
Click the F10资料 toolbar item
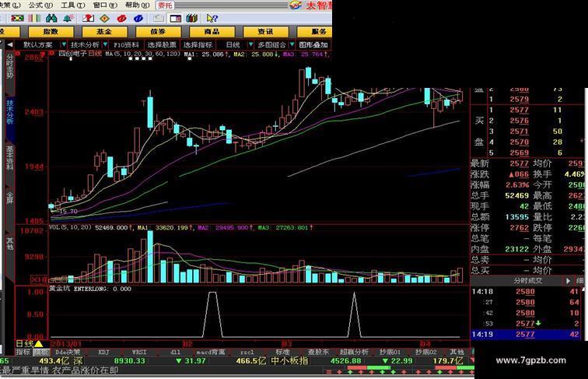click(x=126, y=44)
